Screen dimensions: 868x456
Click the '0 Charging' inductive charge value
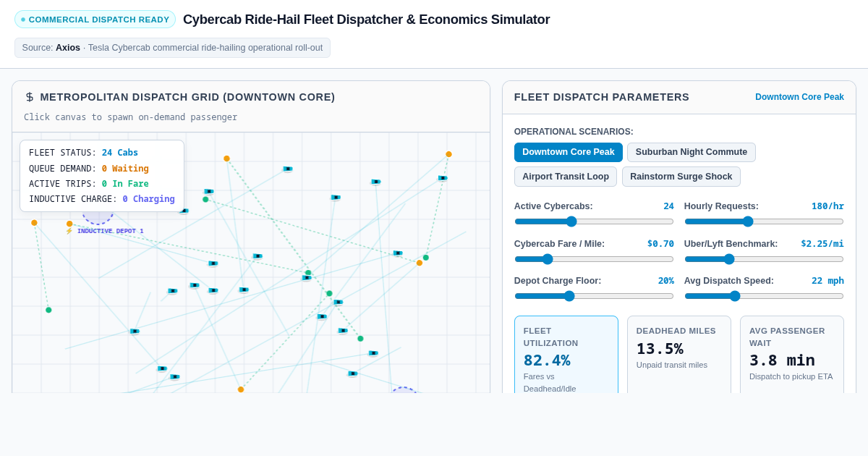coord(148,199)
